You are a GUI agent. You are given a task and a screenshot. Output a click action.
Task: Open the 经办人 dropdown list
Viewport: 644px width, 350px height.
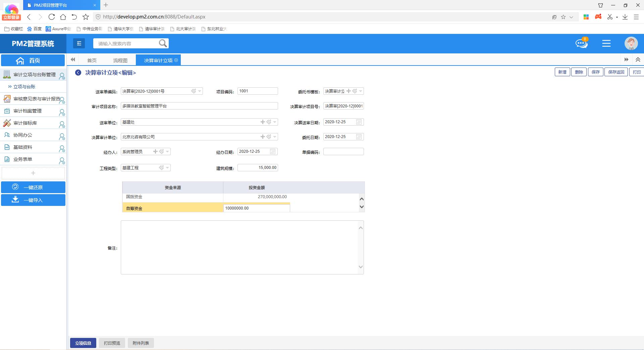pyautogui.click(x=167, y=151)
